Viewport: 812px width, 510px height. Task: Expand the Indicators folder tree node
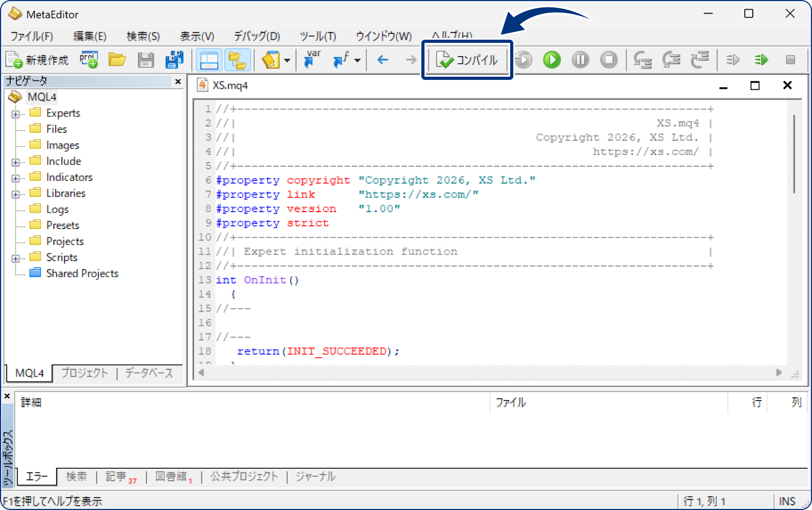(x=15, y=178)
